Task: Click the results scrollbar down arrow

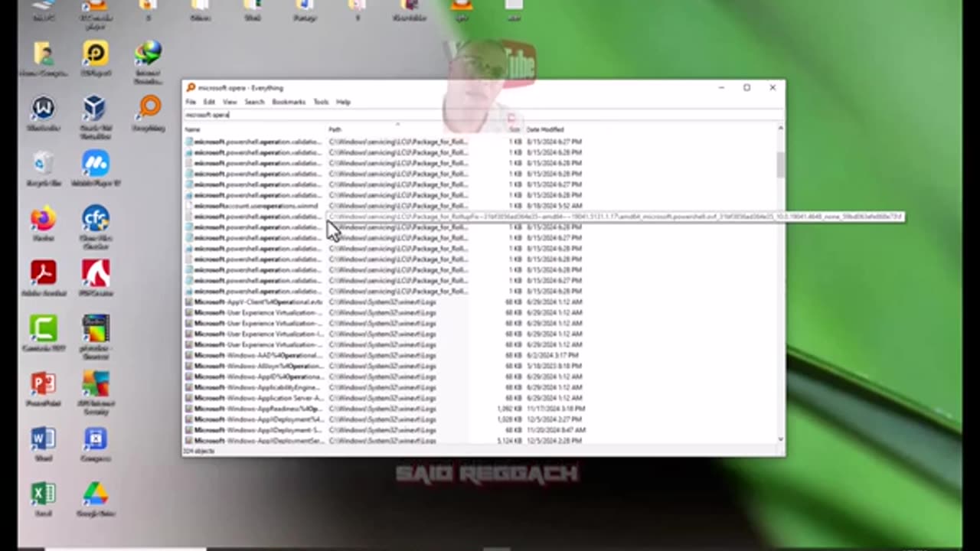Action: coord(780,439)
